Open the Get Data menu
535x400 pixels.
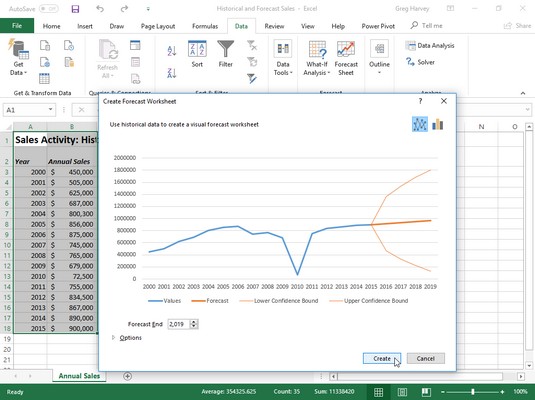[x=18, y=57]
